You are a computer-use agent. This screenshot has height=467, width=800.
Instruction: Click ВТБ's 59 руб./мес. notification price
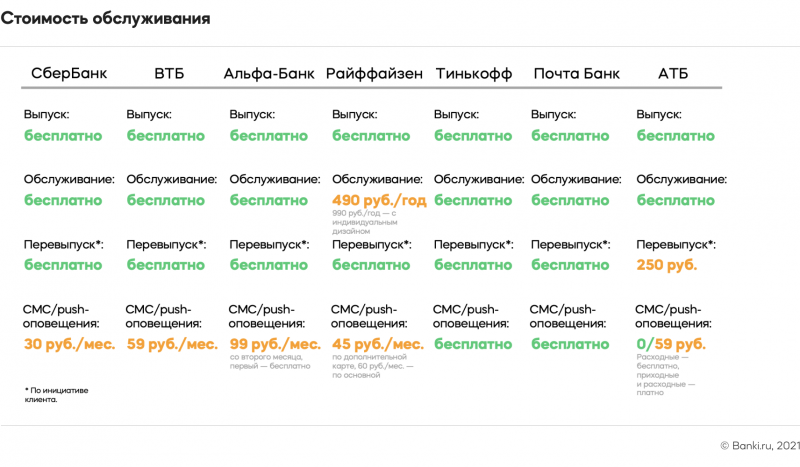(x=172, y=343)
